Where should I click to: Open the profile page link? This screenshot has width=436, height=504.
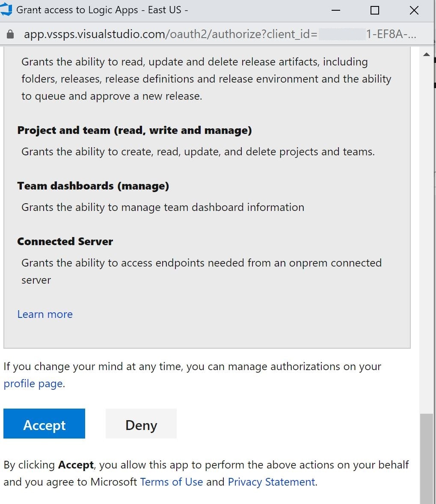coord(33,384)
